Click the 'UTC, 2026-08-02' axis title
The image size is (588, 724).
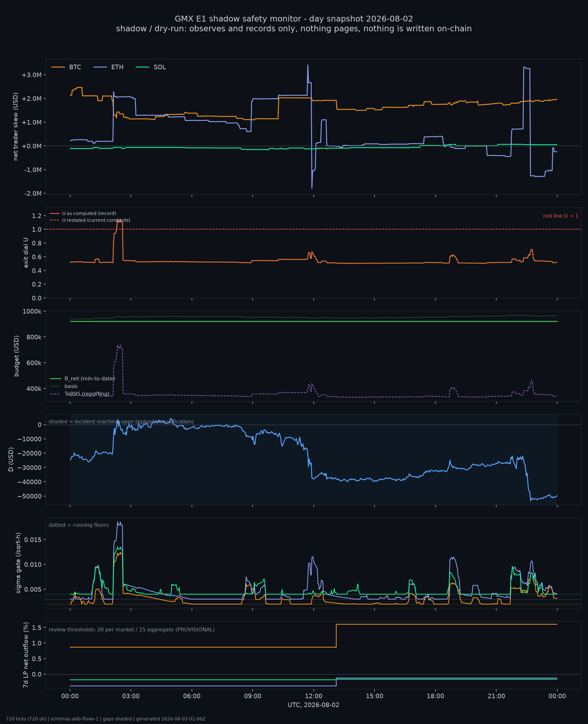314,705
